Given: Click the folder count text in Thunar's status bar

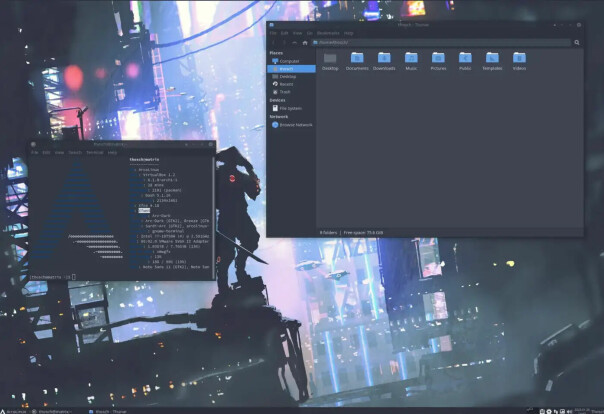Looking at the screenshot, I should (x=328, y=233).
